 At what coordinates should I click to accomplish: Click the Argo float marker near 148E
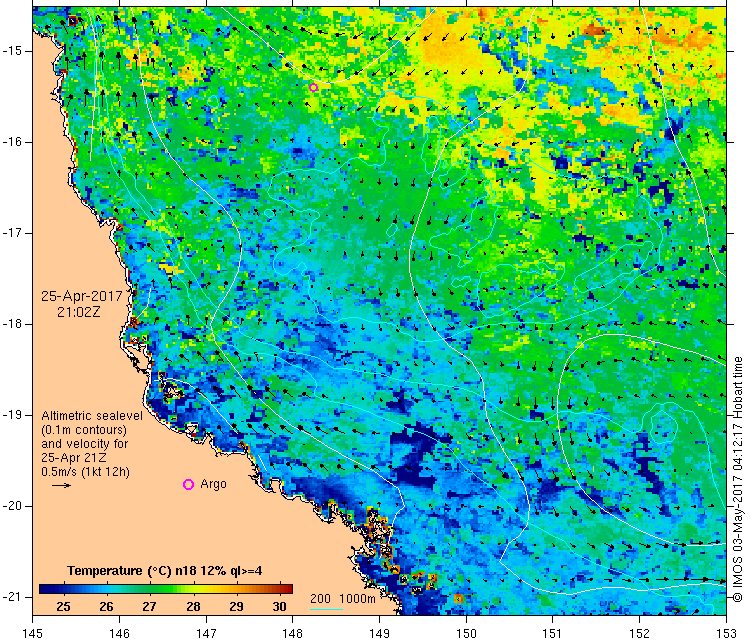[x=313, y=87]
